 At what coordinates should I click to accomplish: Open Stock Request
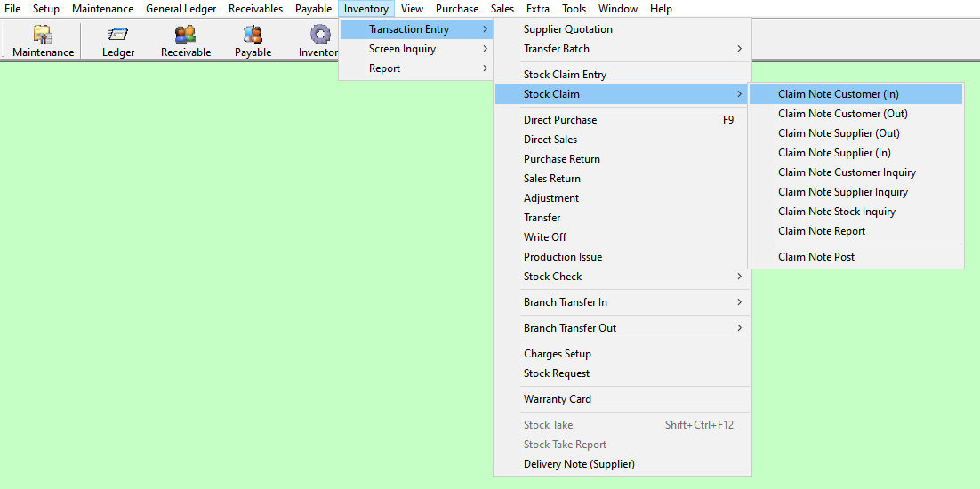pos(623,373)
